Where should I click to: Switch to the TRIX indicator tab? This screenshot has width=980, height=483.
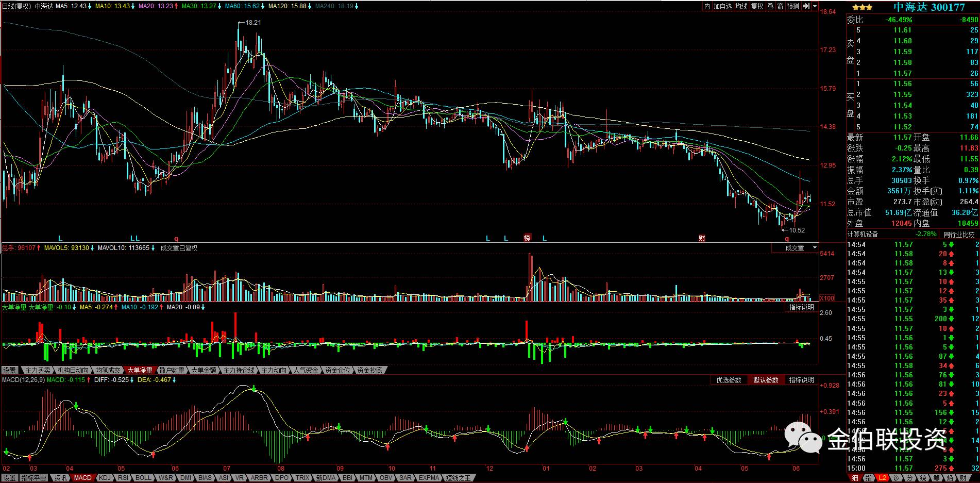(302, 478)
